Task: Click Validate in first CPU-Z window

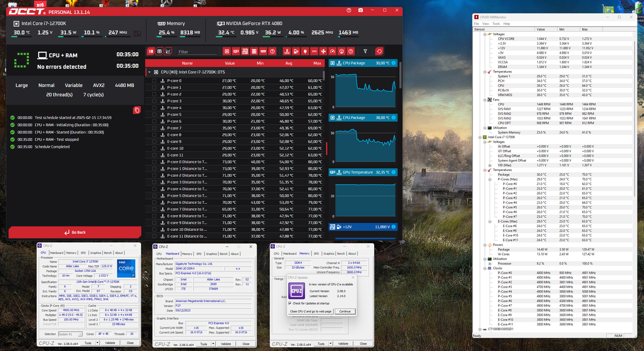Action: coord(110,343)
